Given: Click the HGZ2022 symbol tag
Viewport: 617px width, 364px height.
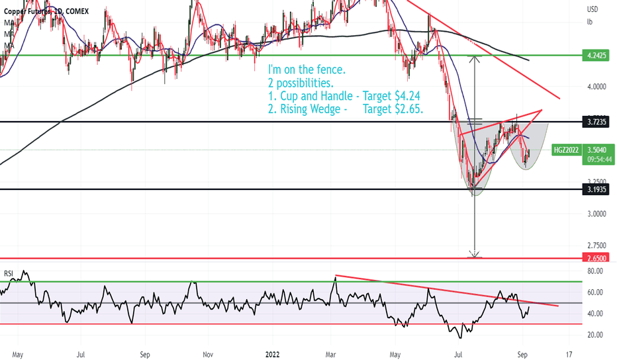Looking at the screenshot, I should tap(566, 150).
